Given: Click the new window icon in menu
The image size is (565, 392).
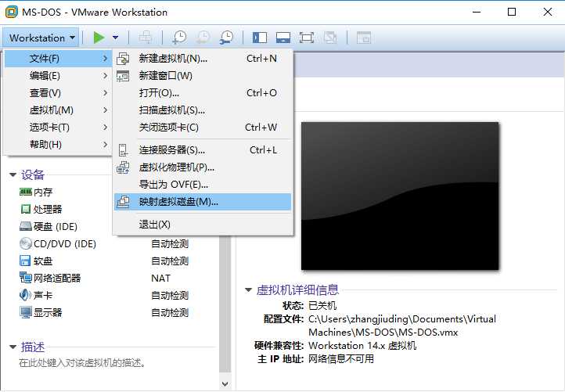Looking at the screenshot, I should 123,76.
